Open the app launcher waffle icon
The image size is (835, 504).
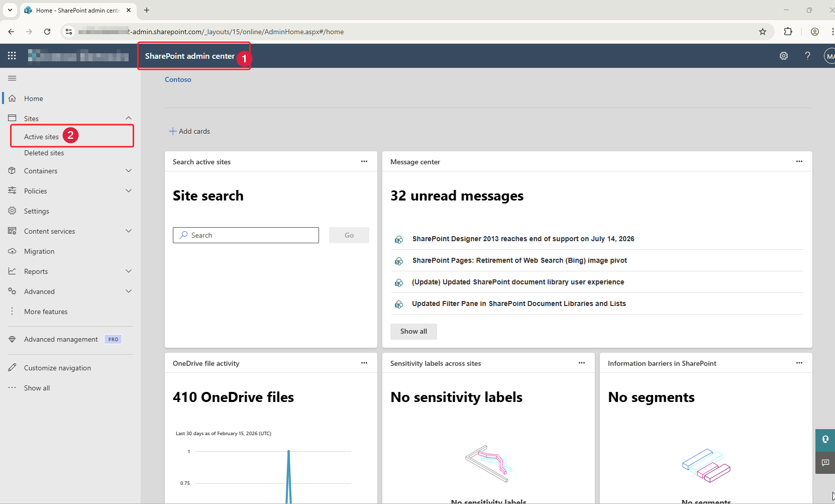[x=12, y=56]
